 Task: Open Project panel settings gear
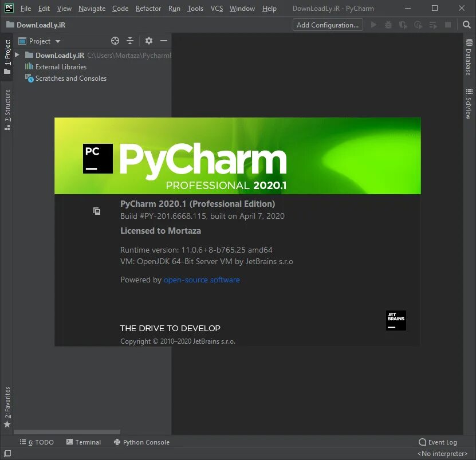point(149,41)
